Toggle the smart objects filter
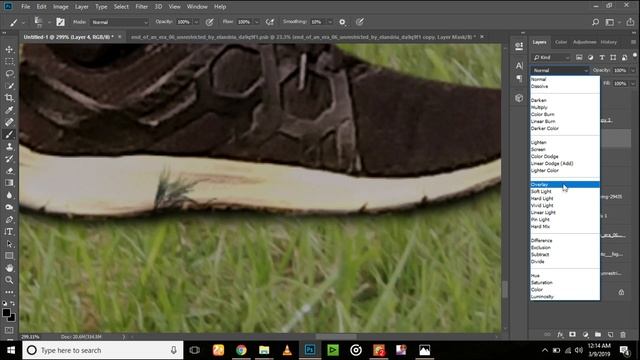Screen dimensions: 640x360 coord(624,58)
